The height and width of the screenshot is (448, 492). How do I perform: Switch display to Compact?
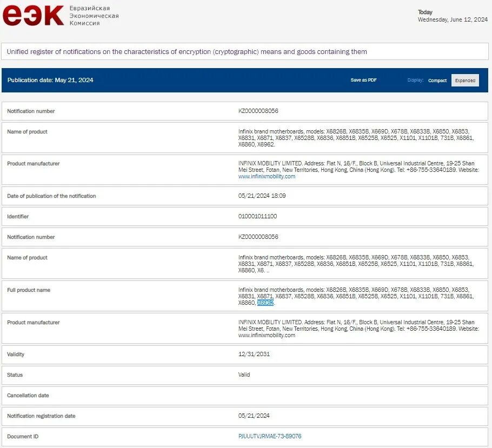coord(437,81)
